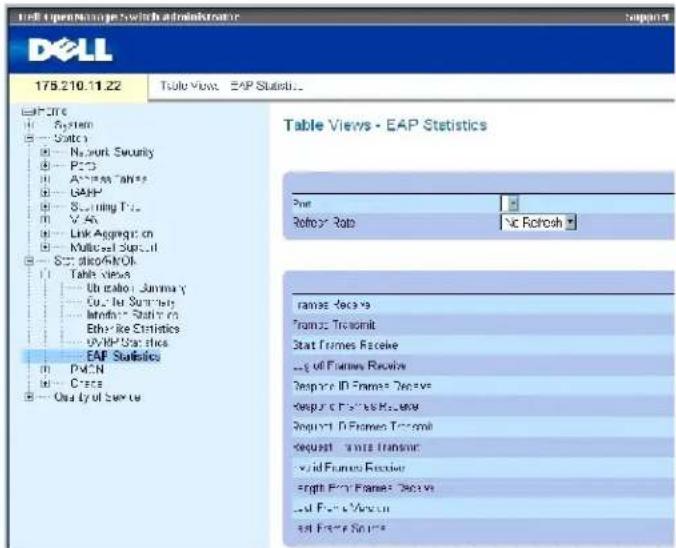This screenshot has width=676, height=548.
Task: Open Utilization Summary page
Action: 136,288
